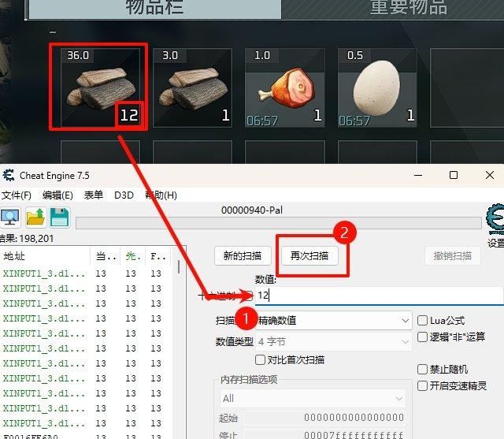Enable the Lua公式 checkbox
Screen dimensions: 504x439
click(422, 320)
